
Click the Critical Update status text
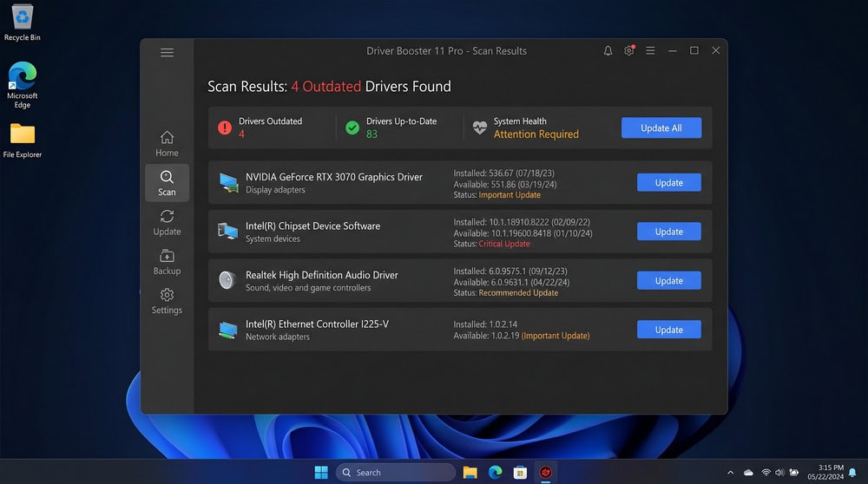coord(503,244)
